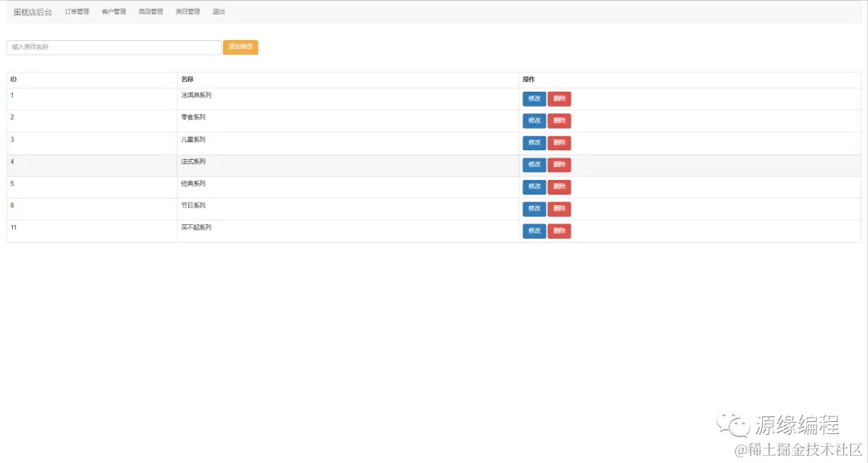868x463 pixels.
Task: Click the ID value 11
Action: click(x=14, y=227)
